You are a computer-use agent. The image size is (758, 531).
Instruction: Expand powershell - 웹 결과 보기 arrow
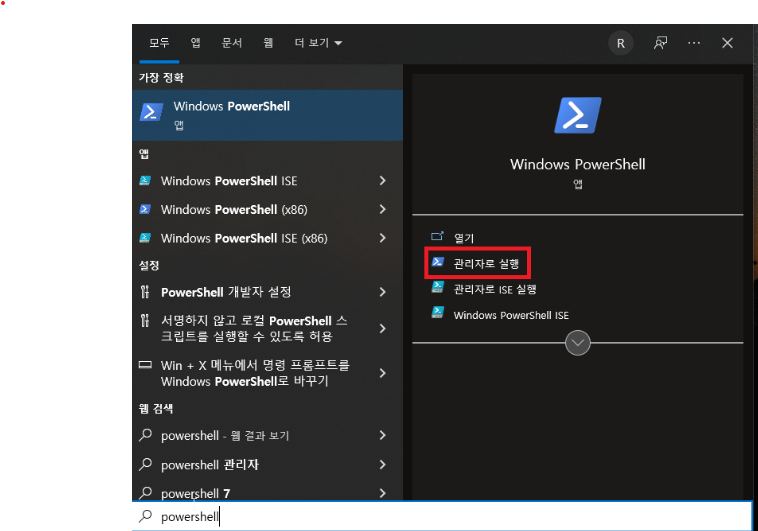coord(382,435)
